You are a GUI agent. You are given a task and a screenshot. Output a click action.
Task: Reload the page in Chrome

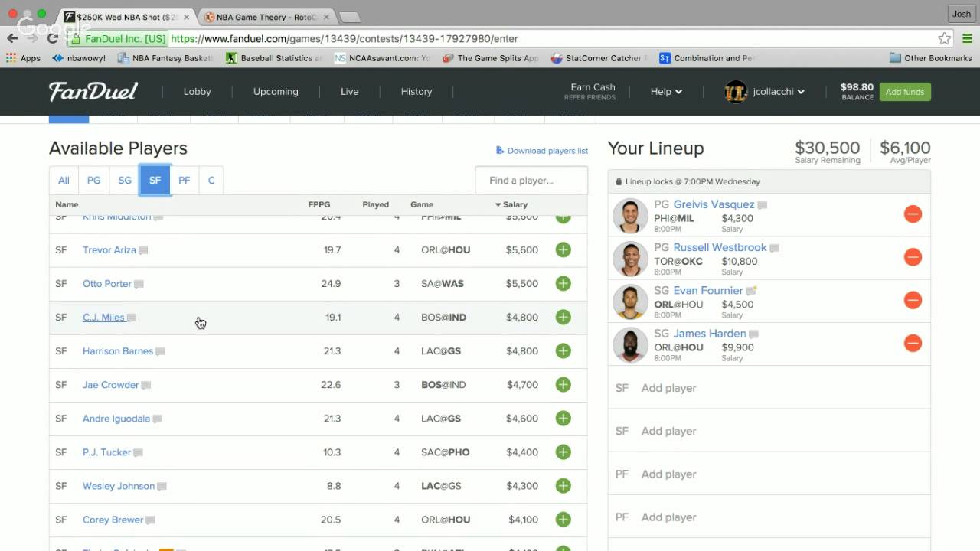coord(52,38)
